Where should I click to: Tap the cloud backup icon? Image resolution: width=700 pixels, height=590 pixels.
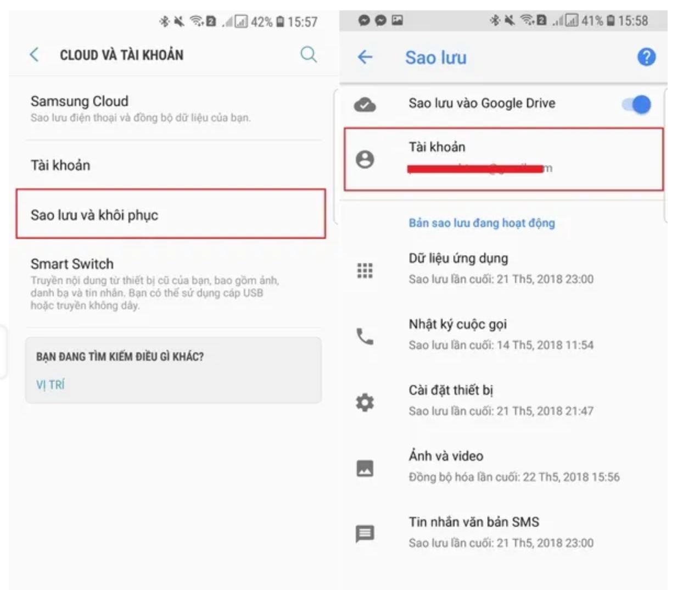[365, 104]
